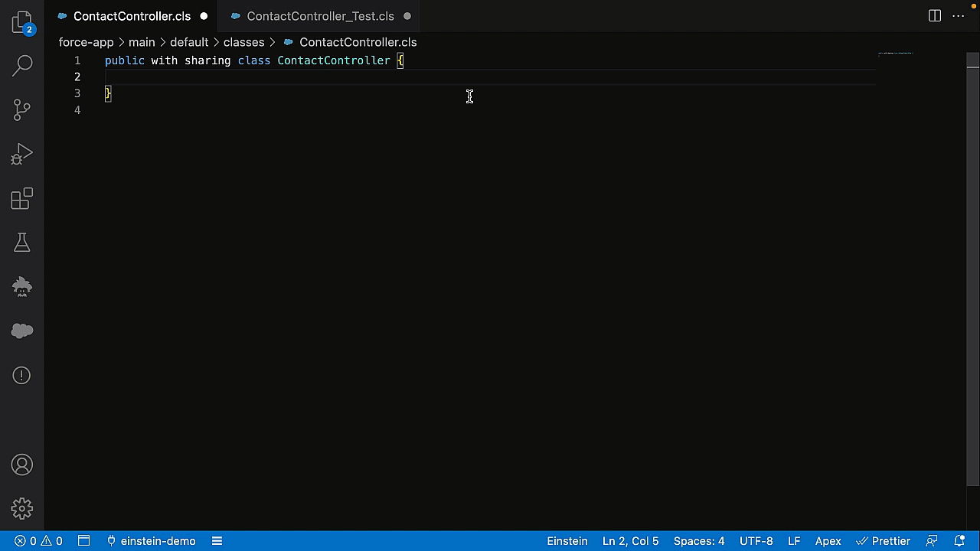The image size is (980, 551).
Task: Open the Extensions view
Action: tap(22, 199)
